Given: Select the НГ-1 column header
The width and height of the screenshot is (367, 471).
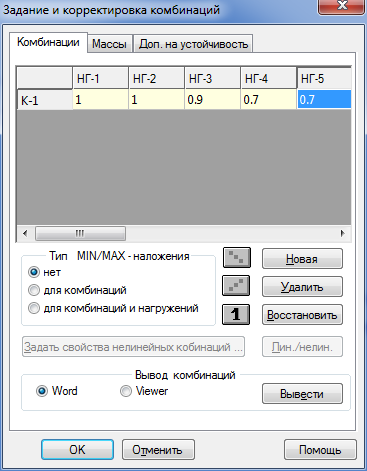Looking at the screenshot, I should tap(100, 79).
